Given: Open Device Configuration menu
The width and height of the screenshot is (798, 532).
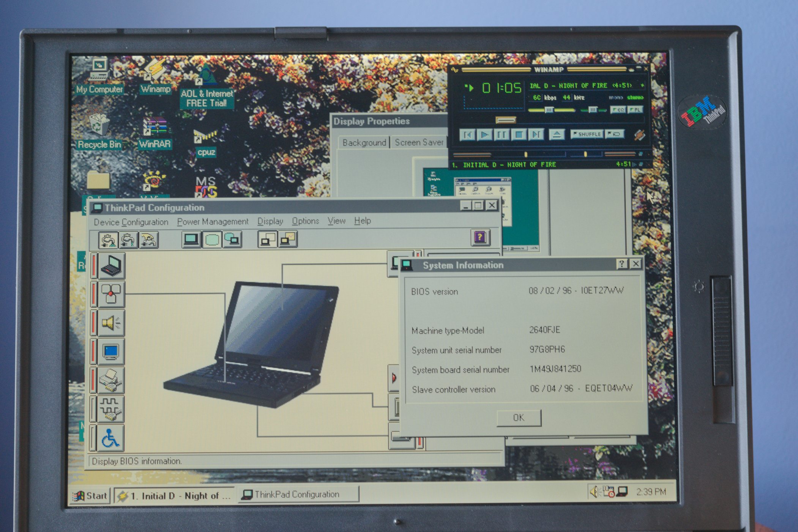Looking at the screenshot, I should click(131, 222).
